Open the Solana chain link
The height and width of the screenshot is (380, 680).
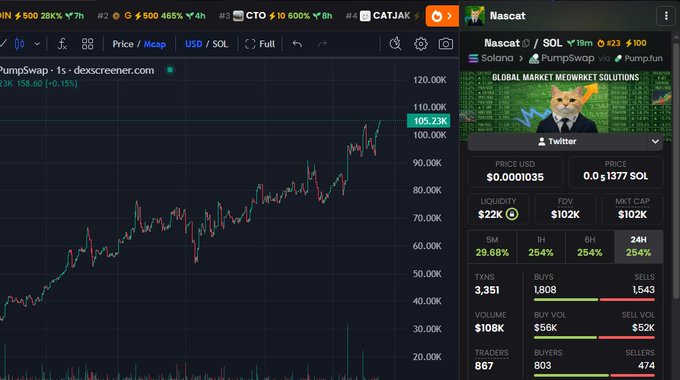pos(491,58)
